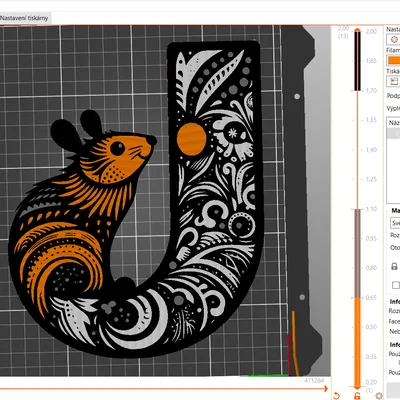400x400 pixels.
Task: Click the printer preset icon under Tiskárna
Action: point(394,81)
